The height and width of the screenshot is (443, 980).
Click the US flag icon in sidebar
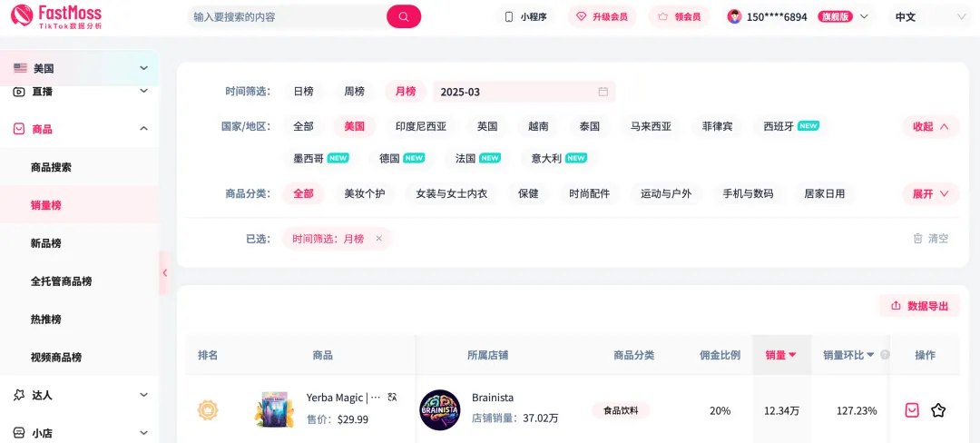[x=20, y=68]
